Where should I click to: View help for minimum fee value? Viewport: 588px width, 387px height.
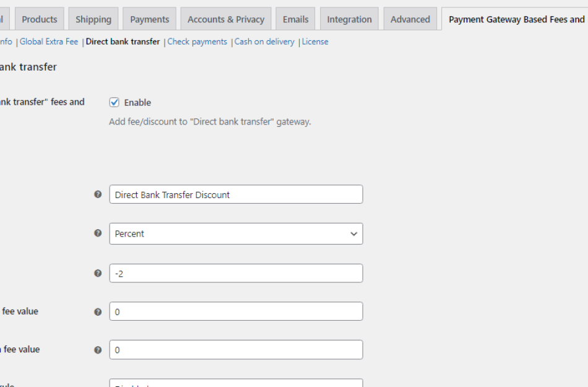coord(98,311)
